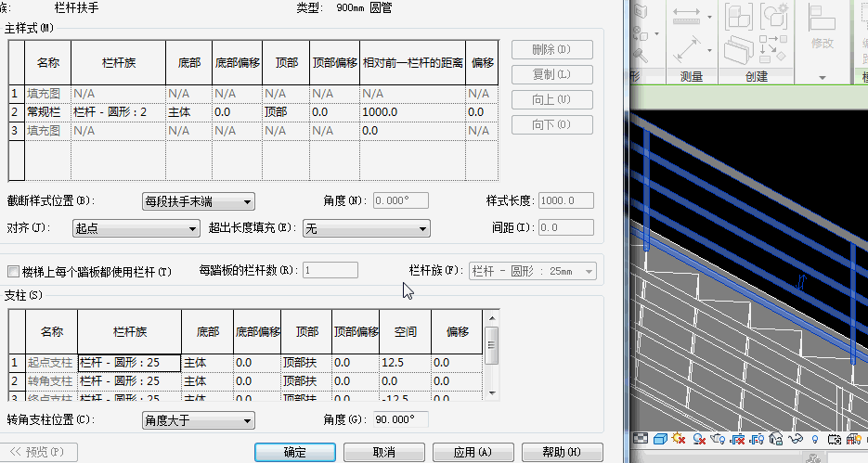Screen dimensions: 868x463
Task: Click the Temporary Hide/Isolate glasses icon
Action: coord(796,439)
